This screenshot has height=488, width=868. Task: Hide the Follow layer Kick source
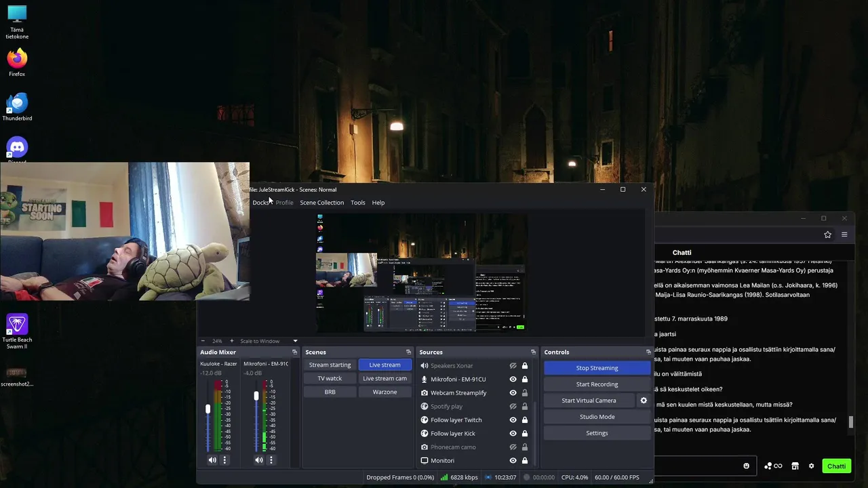tap(513, 434)
